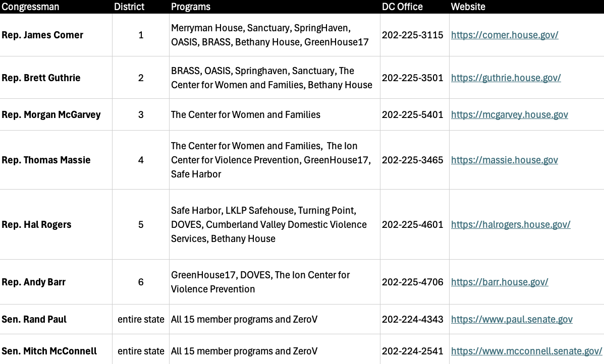The image size is (604, 364).
Task: Select phone number 202-224-4343
Action: [x=412, y=320]
